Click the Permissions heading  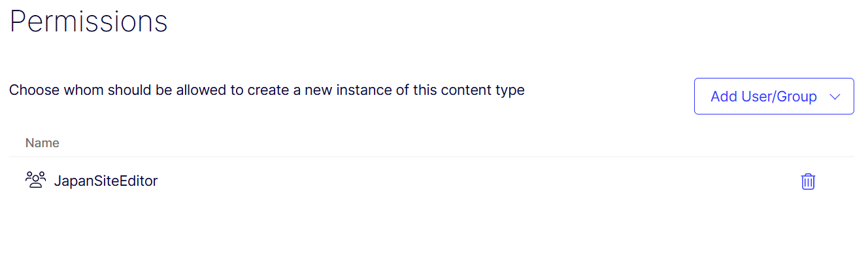pos(89,22)
